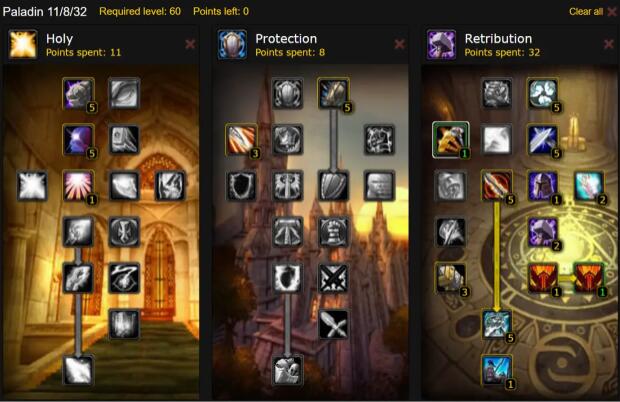Reset the Protection tree with red X

point(400,44)
